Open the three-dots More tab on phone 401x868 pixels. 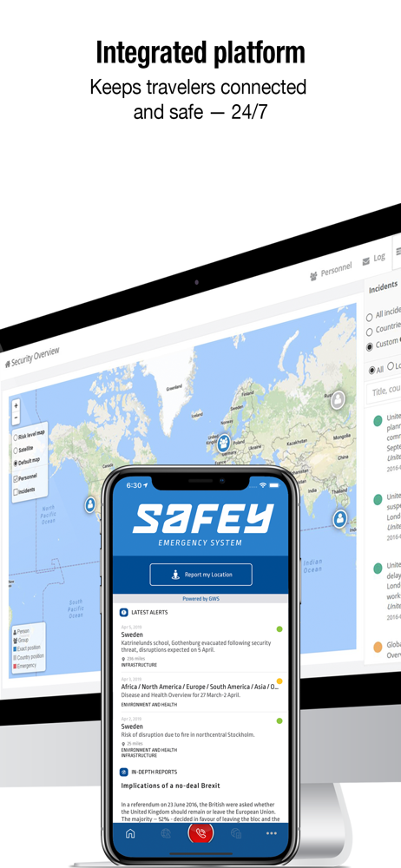tap(271, 833)
